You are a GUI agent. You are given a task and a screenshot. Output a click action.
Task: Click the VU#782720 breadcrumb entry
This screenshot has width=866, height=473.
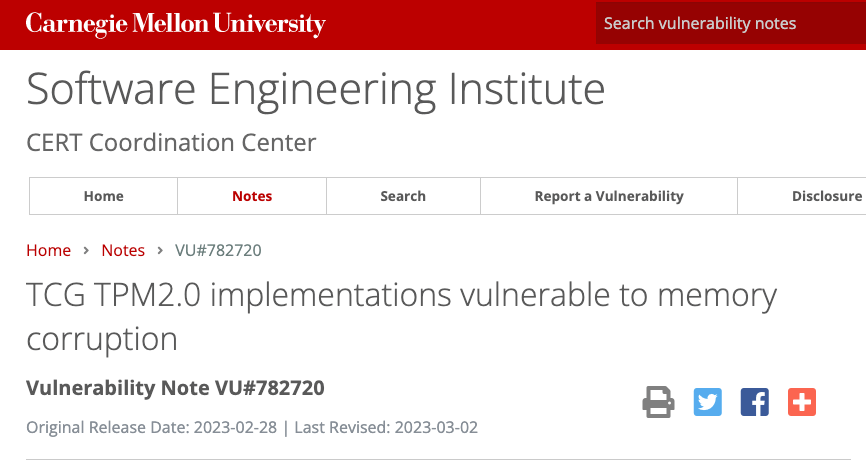tap(218, 250)
